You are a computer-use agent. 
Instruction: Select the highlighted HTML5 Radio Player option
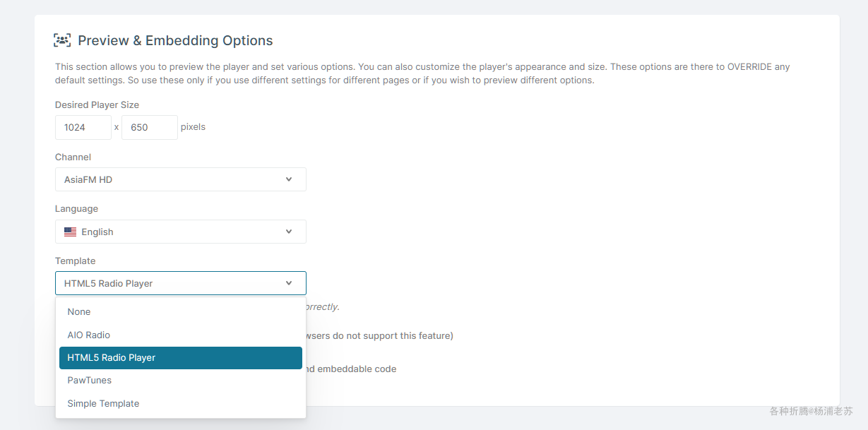111,357
